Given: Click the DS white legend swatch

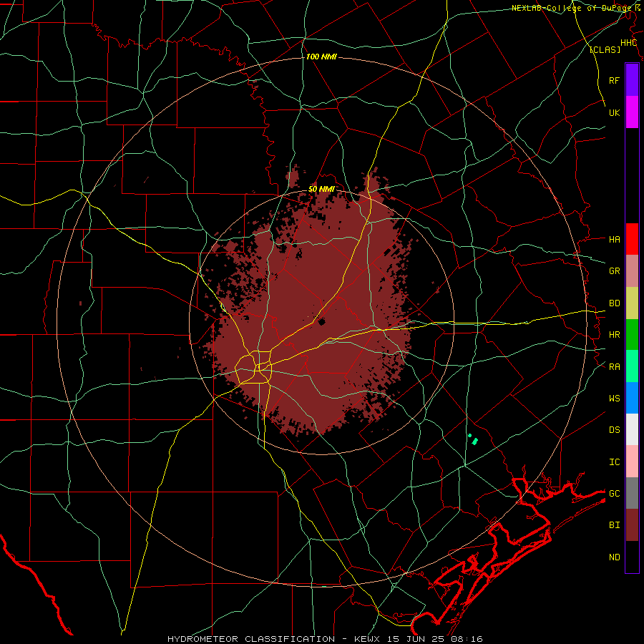Looking at the screenshot, I should pyautogui.click(x=632, y=429).
